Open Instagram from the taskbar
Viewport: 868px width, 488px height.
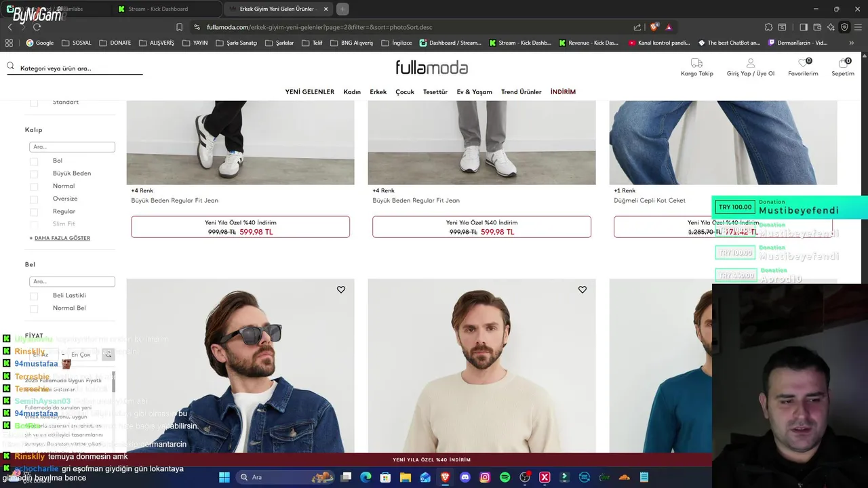coord(485,477)
